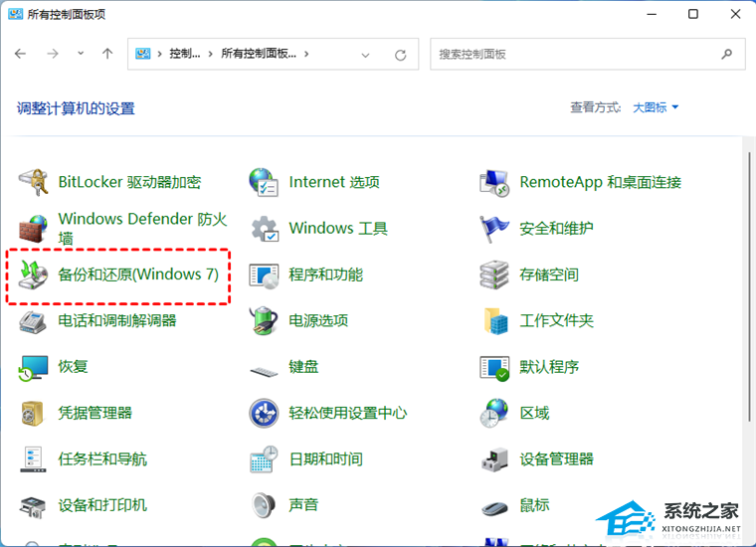Open the 任务栏和导航 icon

pos(33,459)
